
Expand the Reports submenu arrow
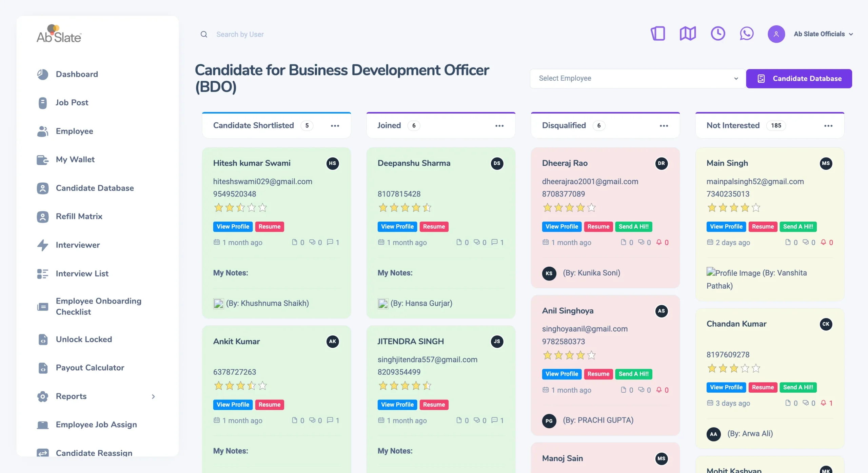(153, 396)
